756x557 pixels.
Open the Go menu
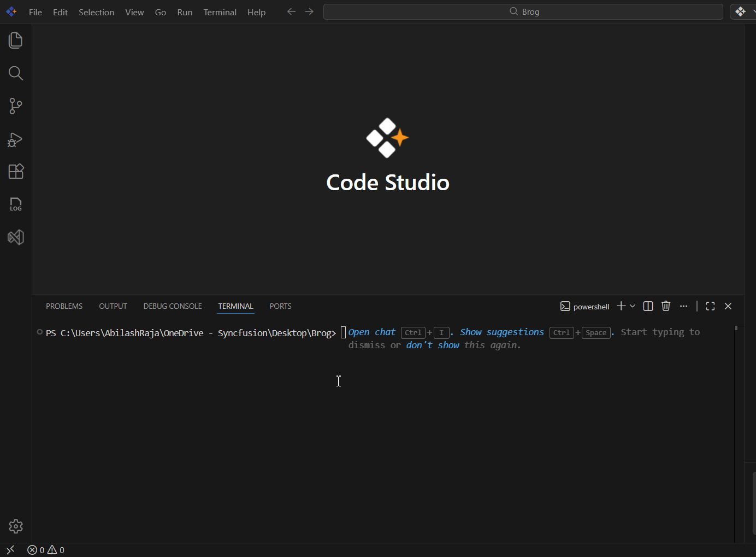click(x=161, y=12)
